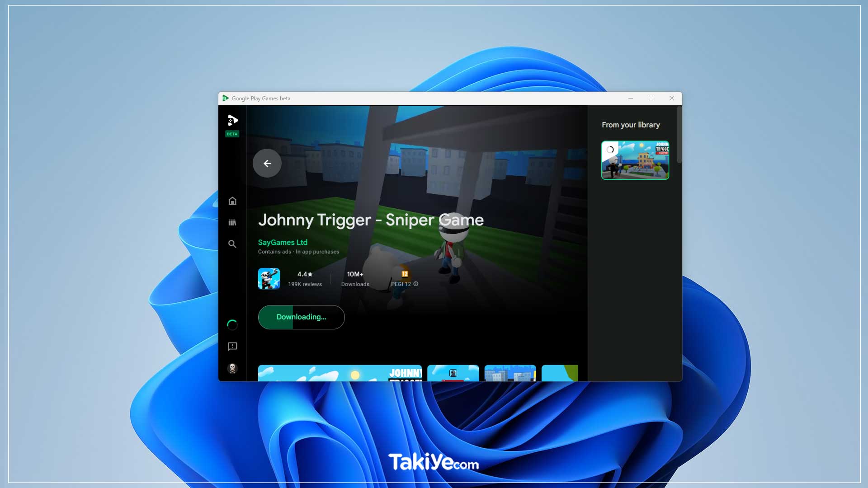Open the first Johnny Trigger screenshot
868x488 pixels.
pyautogui.click(x=340, y=373)
